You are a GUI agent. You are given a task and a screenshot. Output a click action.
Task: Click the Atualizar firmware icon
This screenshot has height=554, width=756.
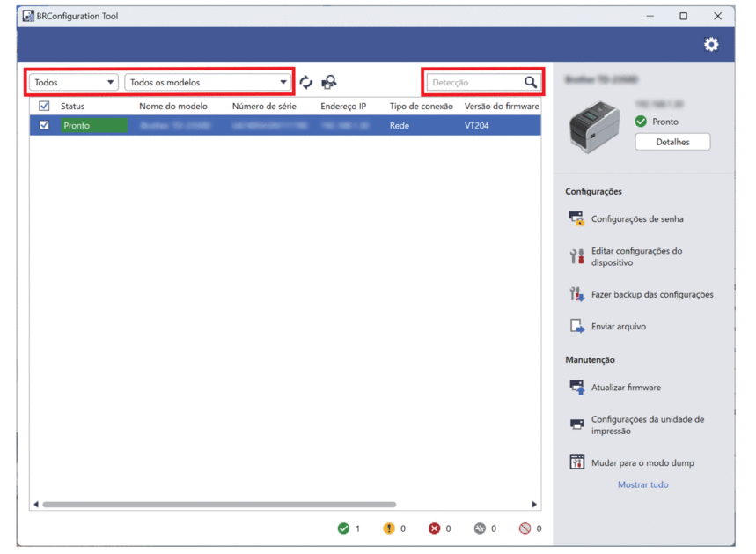point(576,387)
